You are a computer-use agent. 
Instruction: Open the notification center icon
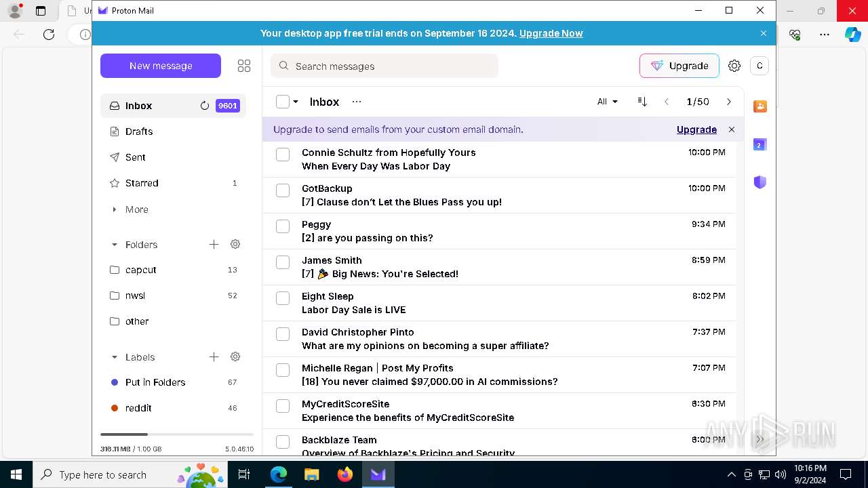click(x=846, y=474)
